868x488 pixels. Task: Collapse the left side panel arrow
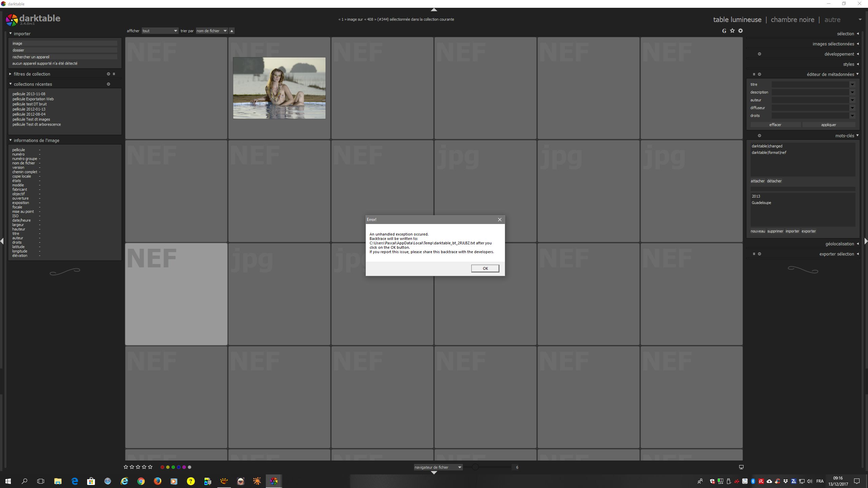(x=2, y=241)
